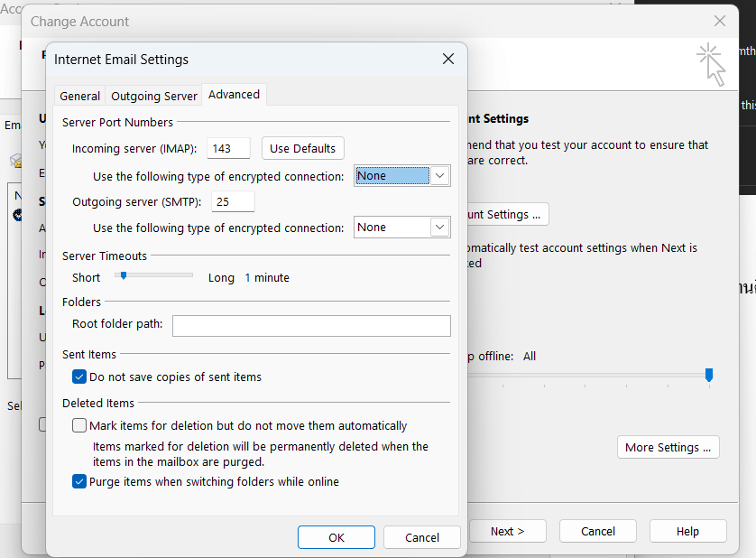Close the Change Account window

pos(719,21)
